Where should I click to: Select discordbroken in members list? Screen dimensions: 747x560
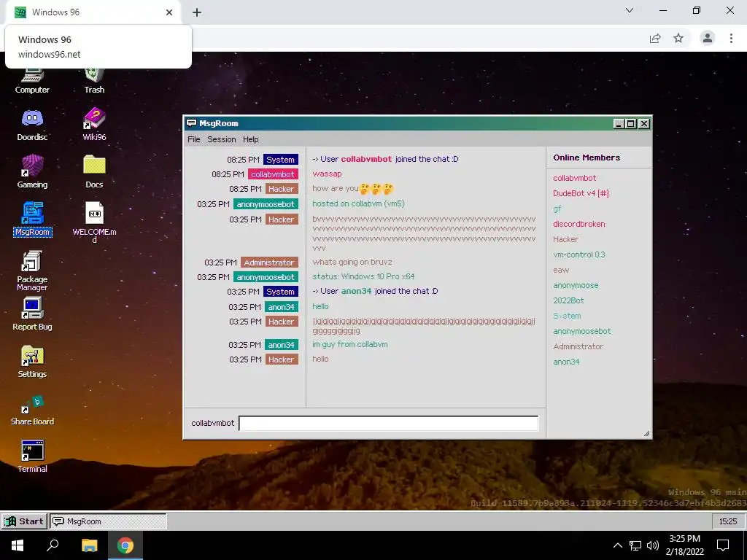pyautogui.click(x=578, y=224)
